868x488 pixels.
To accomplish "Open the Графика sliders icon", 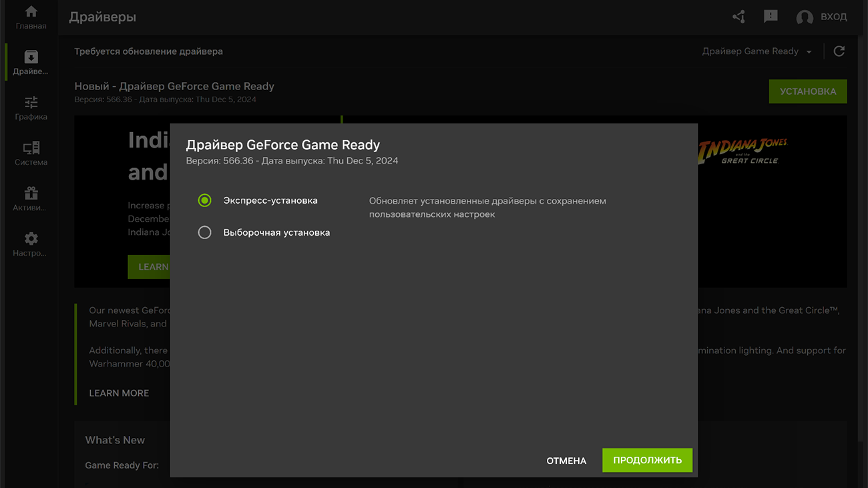I will (x=31, y=102).
